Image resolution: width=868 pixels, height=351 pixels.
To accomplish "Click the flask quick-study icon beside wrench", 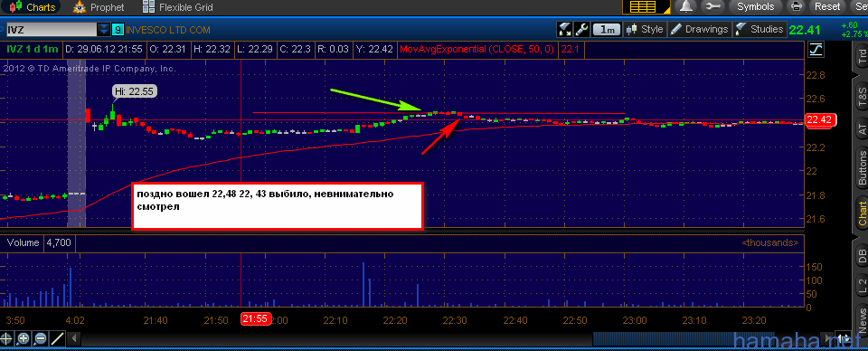I will 564,29.
